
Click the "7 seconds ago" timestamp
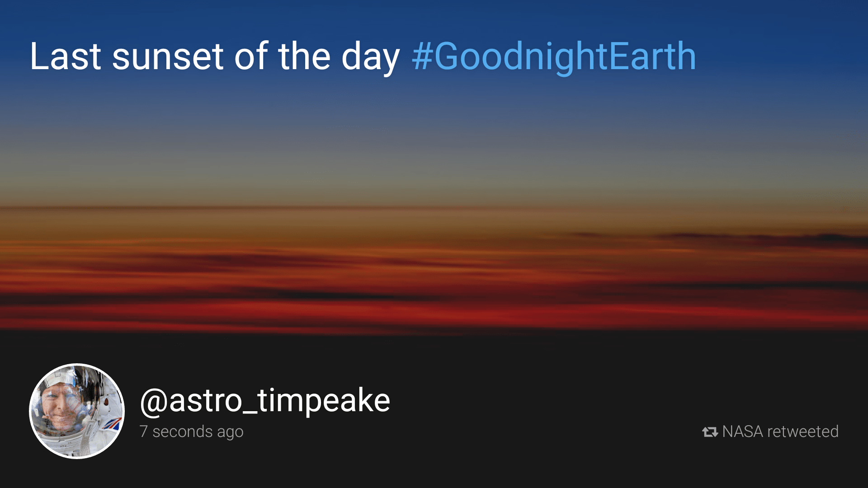(191, 432)
